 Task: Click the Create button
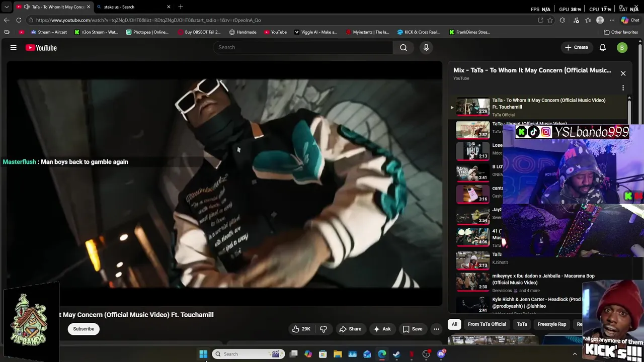(576, 48)
